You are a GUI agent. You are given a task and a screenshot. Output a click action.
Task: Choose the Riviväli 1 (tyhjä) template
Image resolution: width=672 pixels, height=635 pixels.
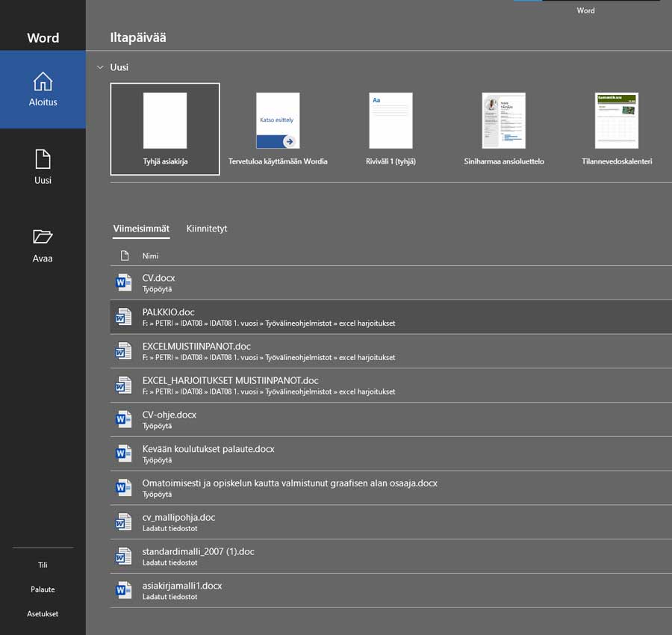391,129
